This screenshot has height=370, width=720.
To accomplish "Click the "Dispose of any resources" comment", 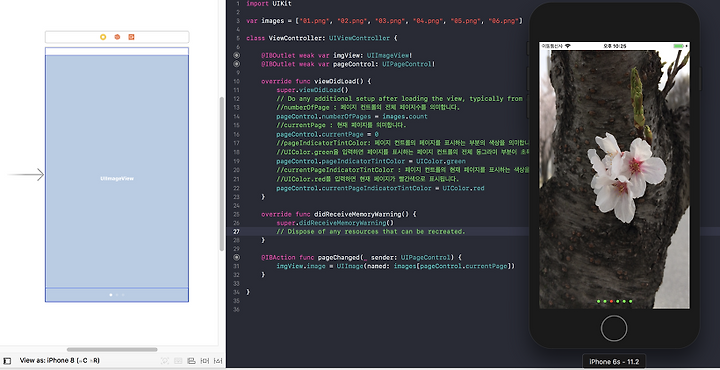I will pyautogui.click(x=371, y=232).
